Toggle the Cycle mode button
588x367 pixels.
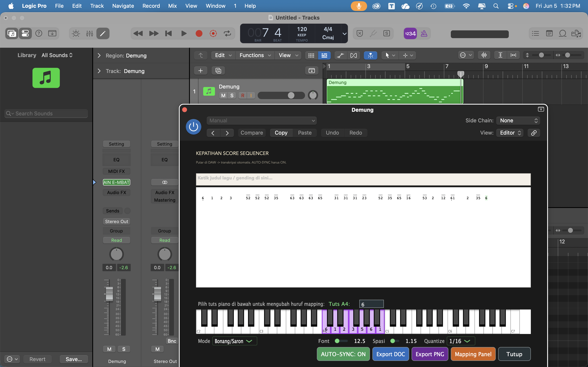pos(227,33)
